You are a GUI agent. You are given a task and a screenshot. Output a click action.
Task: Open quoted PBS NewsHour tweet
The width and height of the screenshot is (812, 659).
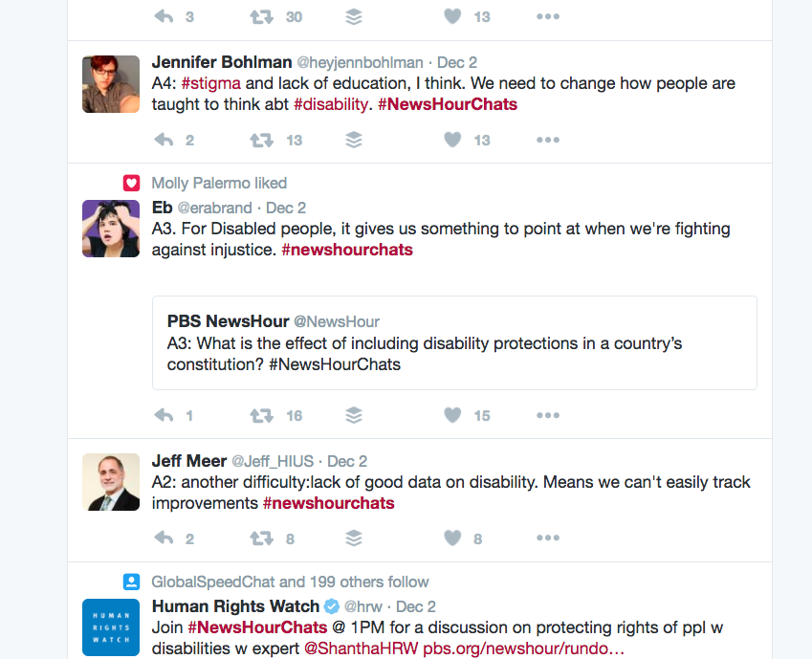click(454, 342)
